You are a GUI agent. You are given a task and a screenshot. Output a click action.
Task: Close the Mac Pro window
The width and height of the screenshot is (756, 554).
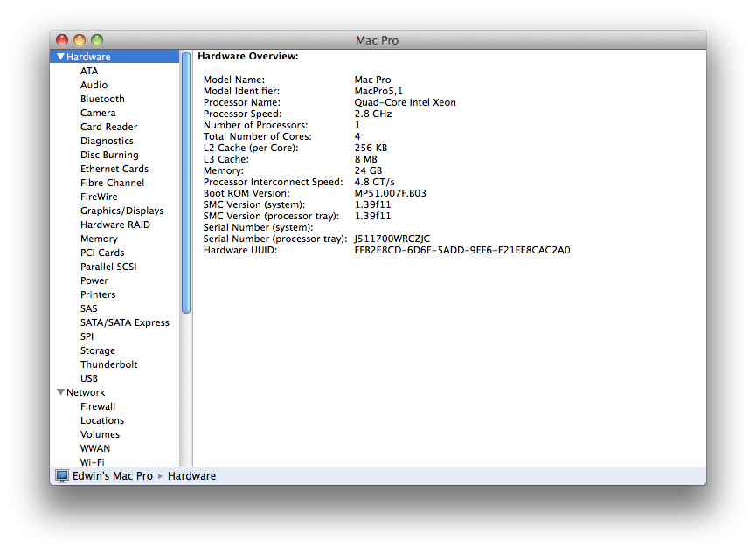point(62,40)
